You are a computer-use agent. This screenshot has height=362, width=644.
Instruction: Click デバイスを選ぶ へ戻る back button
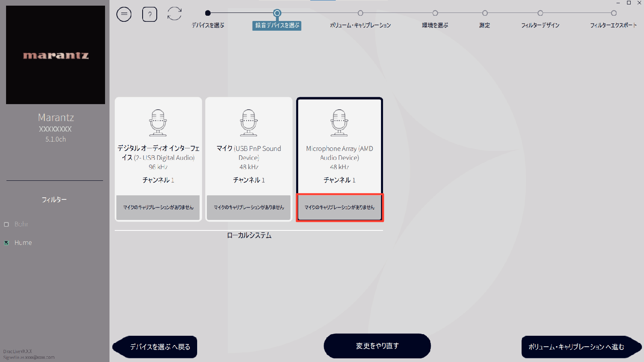pyautogui.click(x=155, y=347)
